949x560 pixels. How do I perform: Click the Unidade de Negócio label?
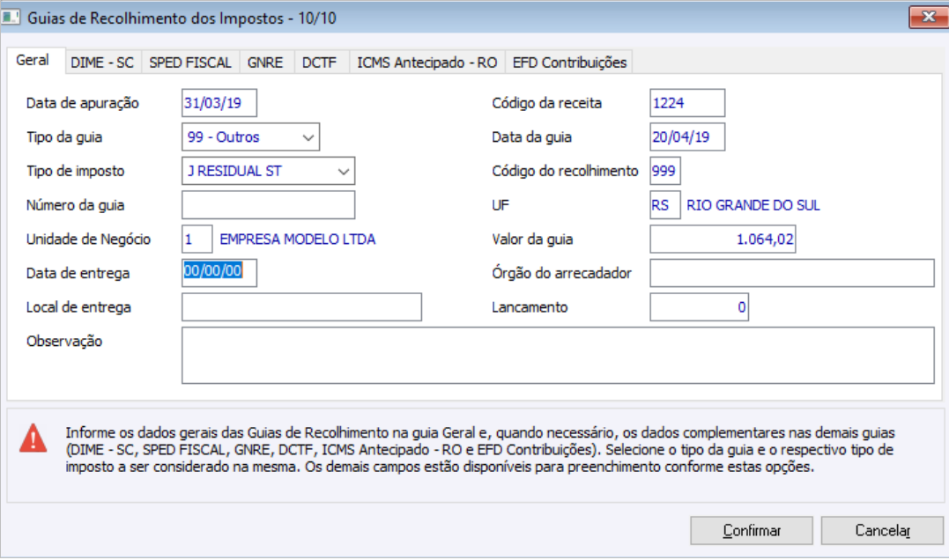point(88,239)
